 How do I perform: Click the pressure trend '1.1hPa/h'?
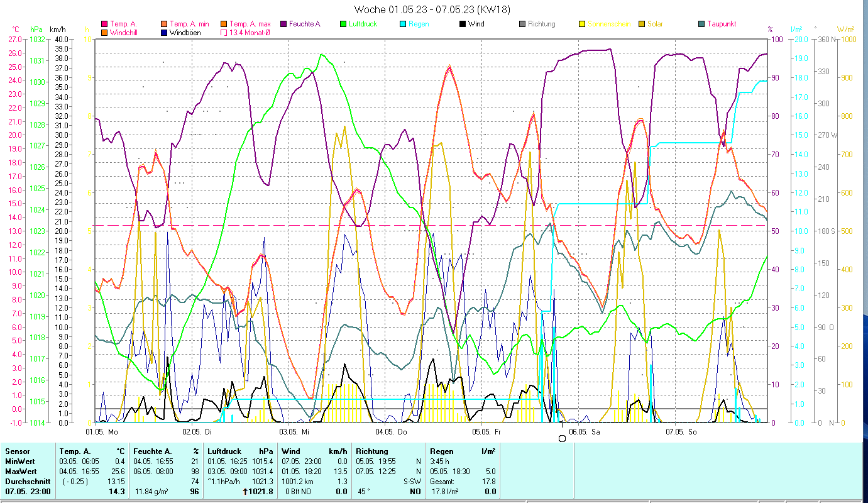pos(225,482)
